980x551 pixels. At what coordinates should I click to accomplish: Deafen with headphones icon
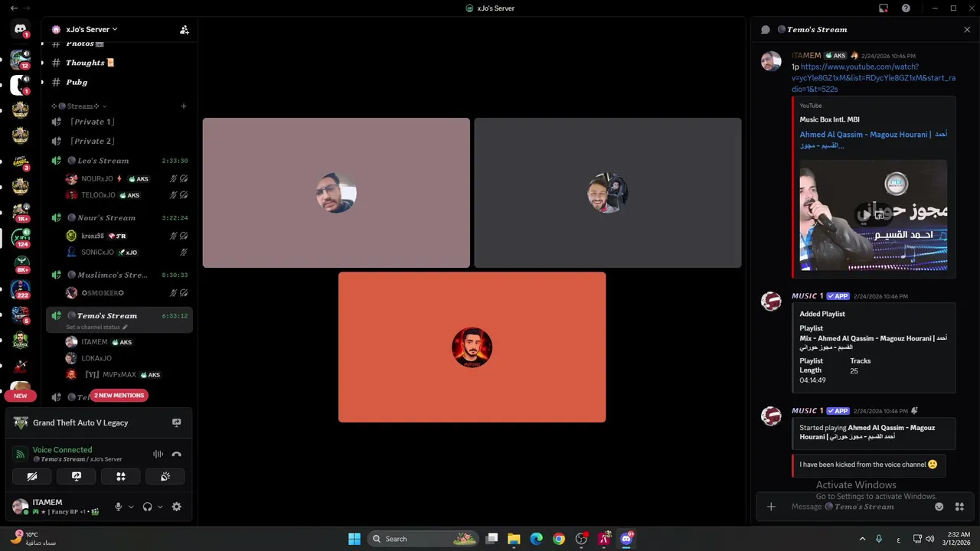pyautogui.click(x=147, y=507)
